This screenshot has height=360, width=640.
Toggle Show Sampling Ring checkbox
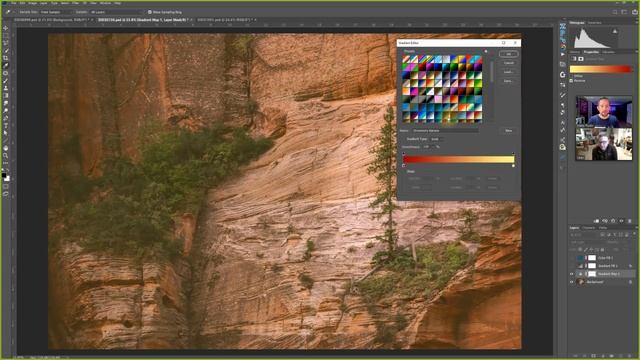(x=150, y=12)
